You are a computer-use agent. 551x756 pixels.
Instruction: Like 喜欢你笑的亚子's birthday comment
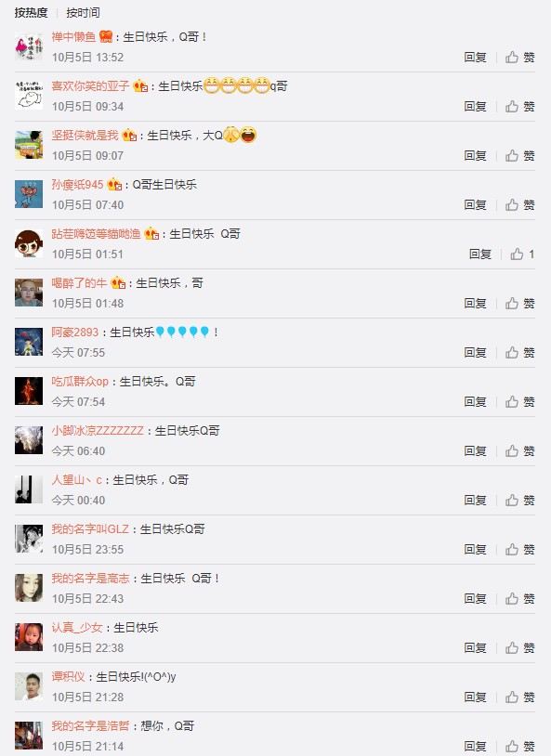click(x=520, y=107)
